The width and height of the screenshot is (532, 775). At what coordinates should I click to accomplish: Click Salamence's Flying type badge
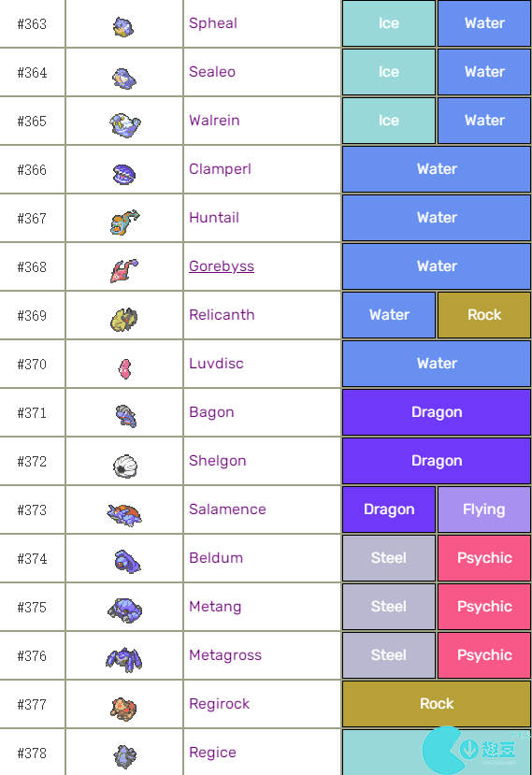coord(484,509)
